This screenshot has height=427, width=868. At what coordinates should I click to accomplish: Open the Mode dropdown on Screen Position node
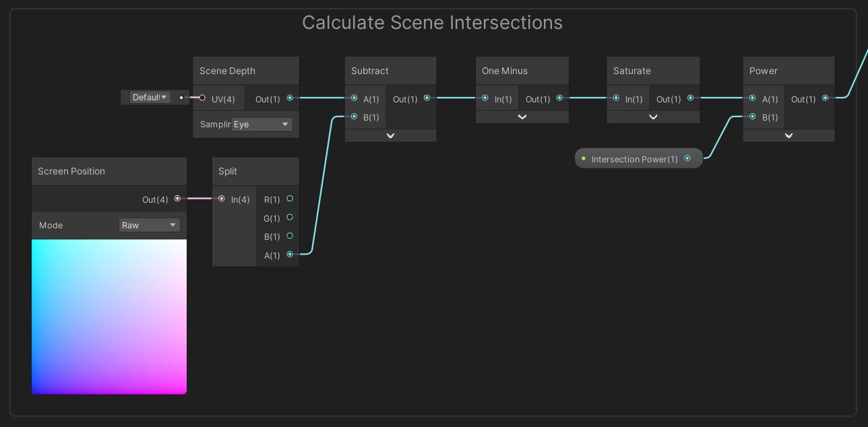[x=150, y=225]
